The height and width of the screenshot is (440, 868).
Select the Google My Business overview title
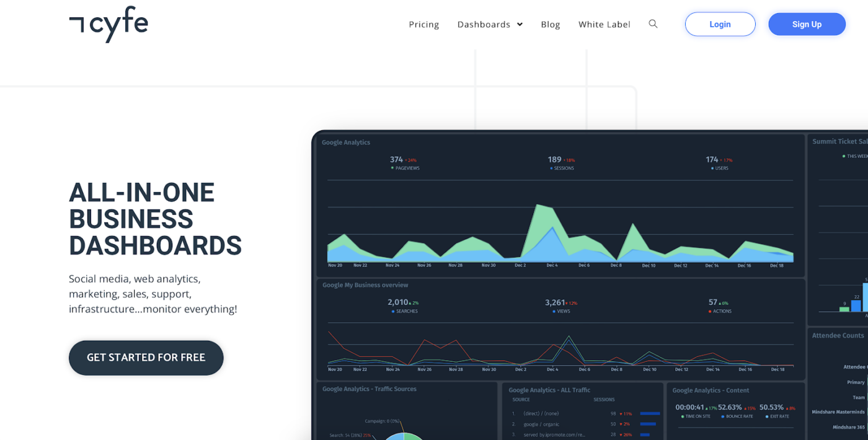[x=365, y=285]
